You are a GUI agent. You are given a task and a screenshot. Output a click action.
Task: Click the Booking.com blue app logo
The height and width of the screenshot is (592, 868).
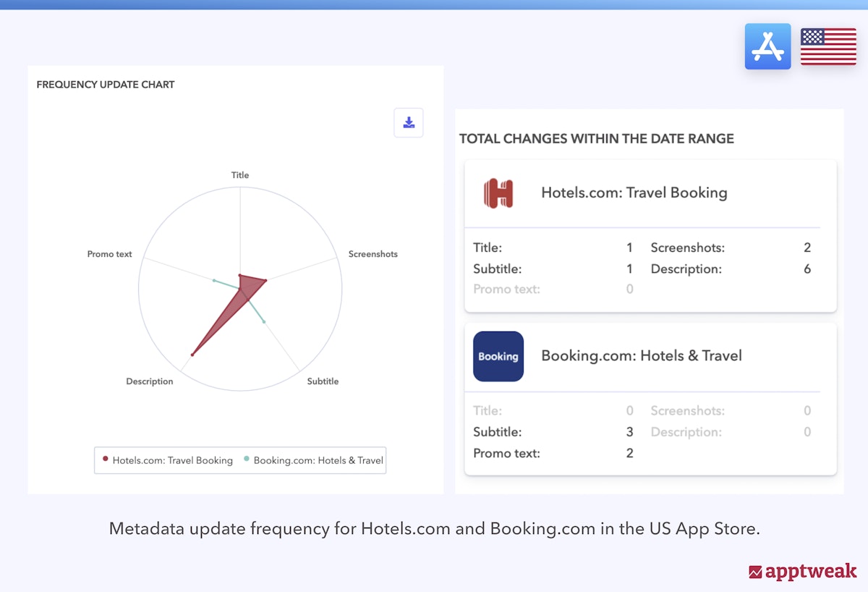(498, 356)
